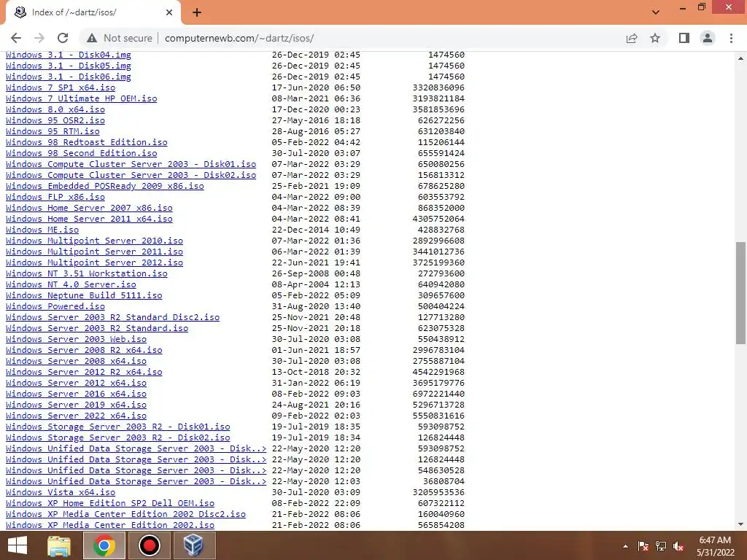747x560 pixels.
Task: Click the page scrollbar thumb
Action: point(740,293)
